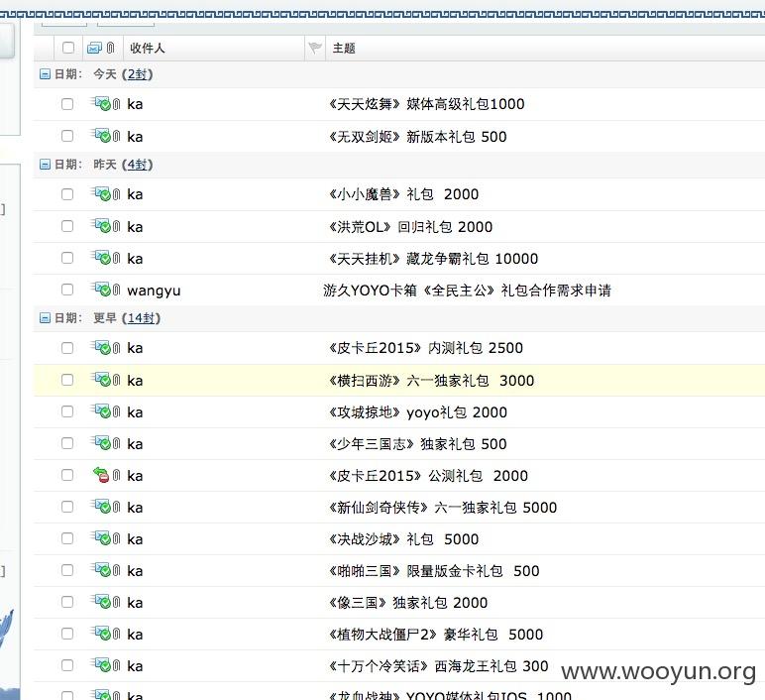Check the 《皮卡丘2015》内测礼包 2500 row box
The height and width of the screenshot is (700, 765).
(67, 348)
